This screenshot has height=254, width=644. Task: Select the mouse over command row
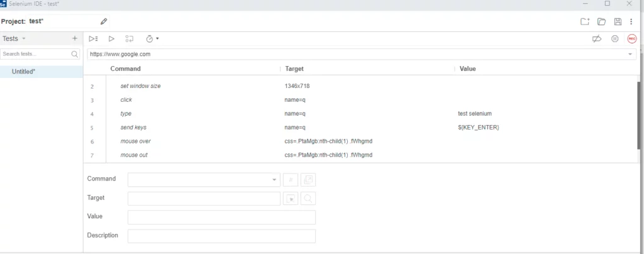[362, 141]
